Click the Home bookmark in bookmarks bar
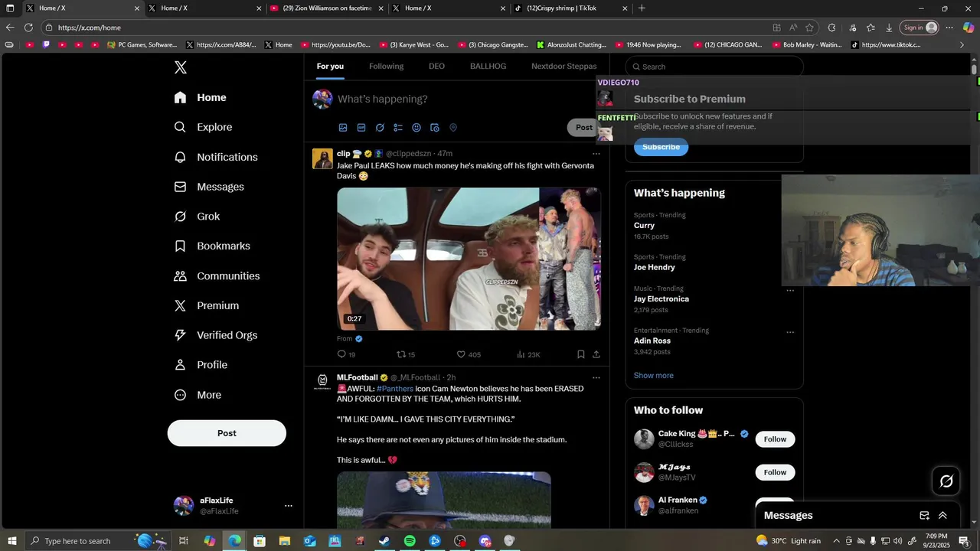980x551 pixels. 279,45
